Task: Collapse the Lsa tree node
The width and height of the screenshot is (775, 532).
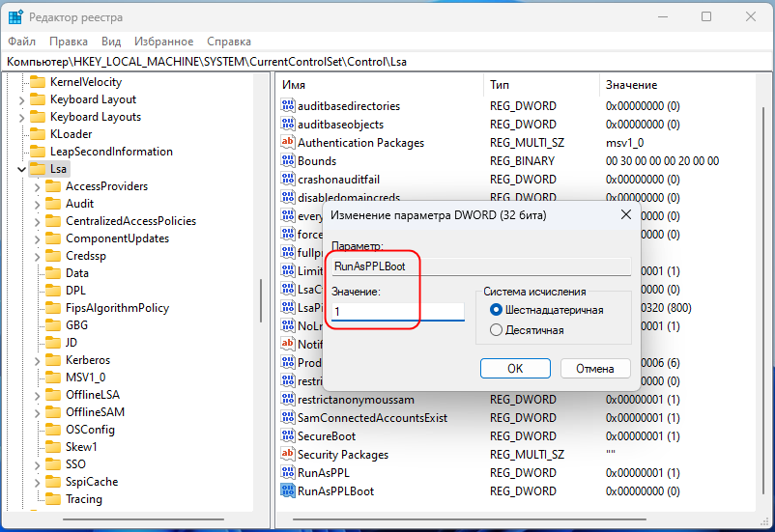Action: pos(21,169)
